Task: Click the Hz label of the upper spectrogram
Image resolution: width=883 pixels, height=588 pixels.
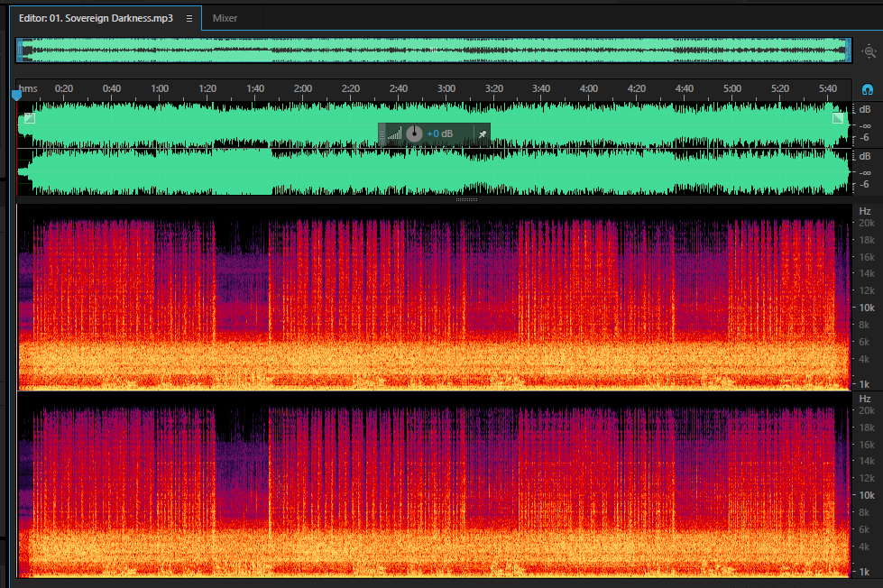Action: click(x=865, y=211)
